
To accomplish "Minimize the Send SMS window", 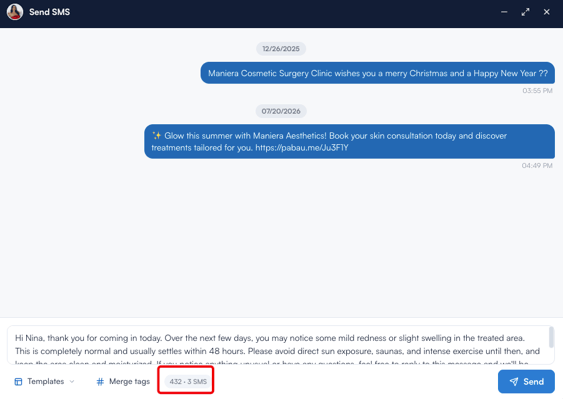I will pyautogui.click(x=504, y=12).
